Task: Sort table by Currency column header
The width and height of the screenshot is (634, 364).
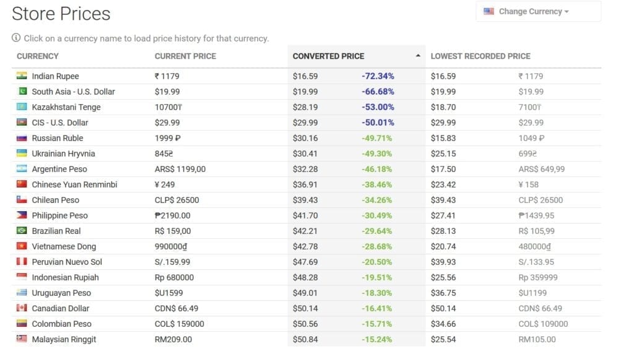Action: pos(38,56)
